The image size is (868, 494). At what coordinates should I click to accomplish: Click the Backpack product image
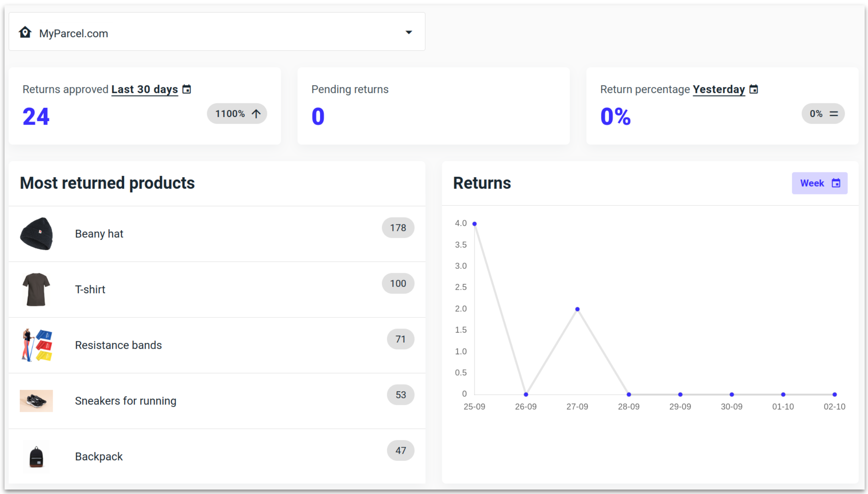point(36,457)
